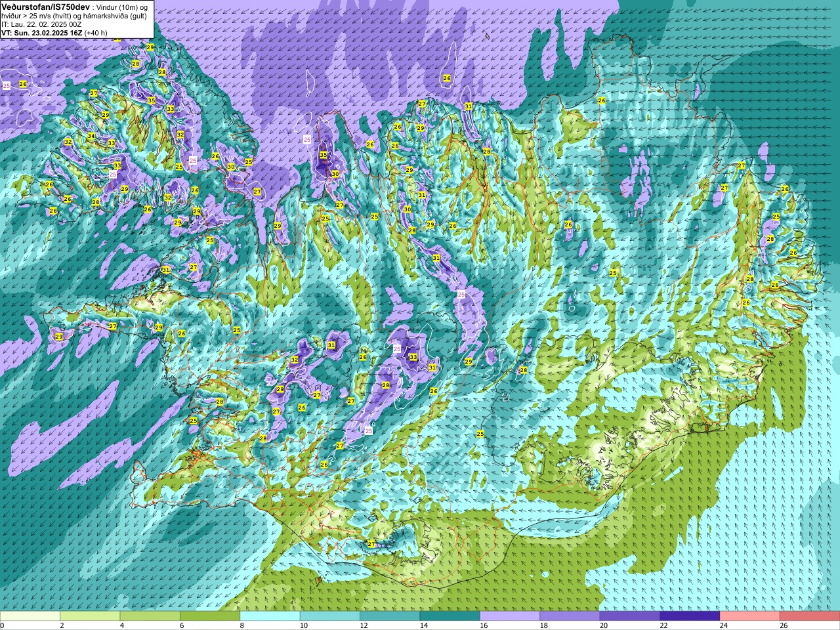Choose the 22–24 m/s dark indigo legend swatch
Screen dimensions: 840x630
pyautogui.click(x=690, y=616)
